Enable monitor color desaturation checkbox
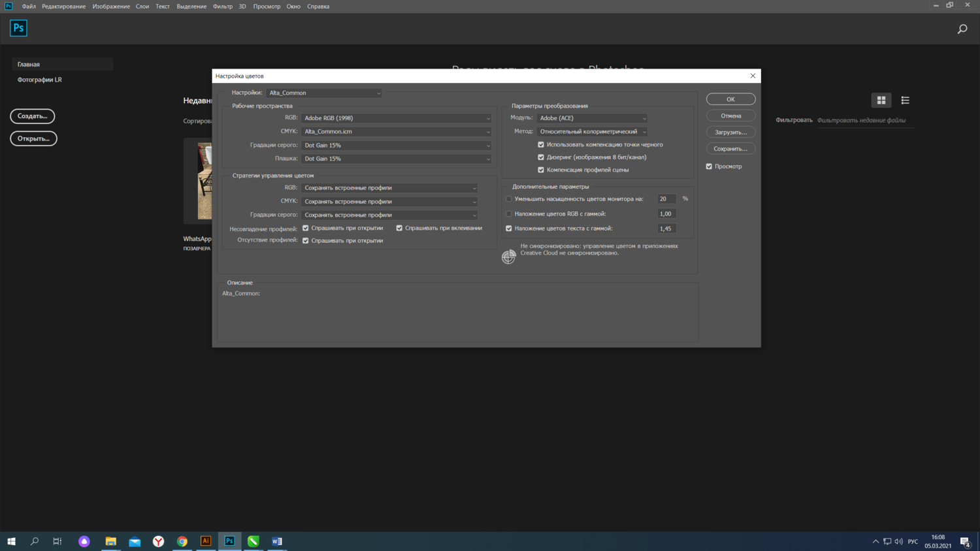The height and width of the screenshot is (551, 980). pos(509,199)
